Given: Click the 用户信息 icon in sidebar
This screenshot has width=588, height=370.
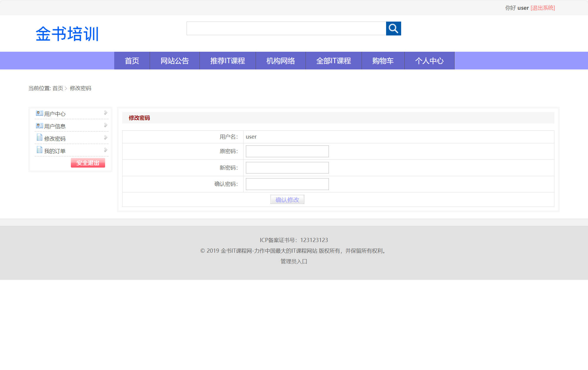Looking at the screenshot, I should pyautogui.click(x=39, y=126).
